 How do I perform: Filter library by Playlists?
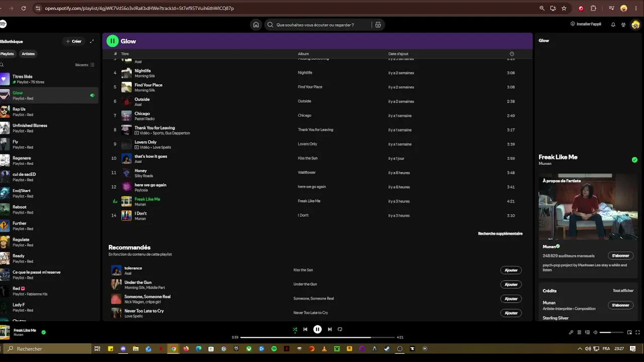tap(7, 54)
